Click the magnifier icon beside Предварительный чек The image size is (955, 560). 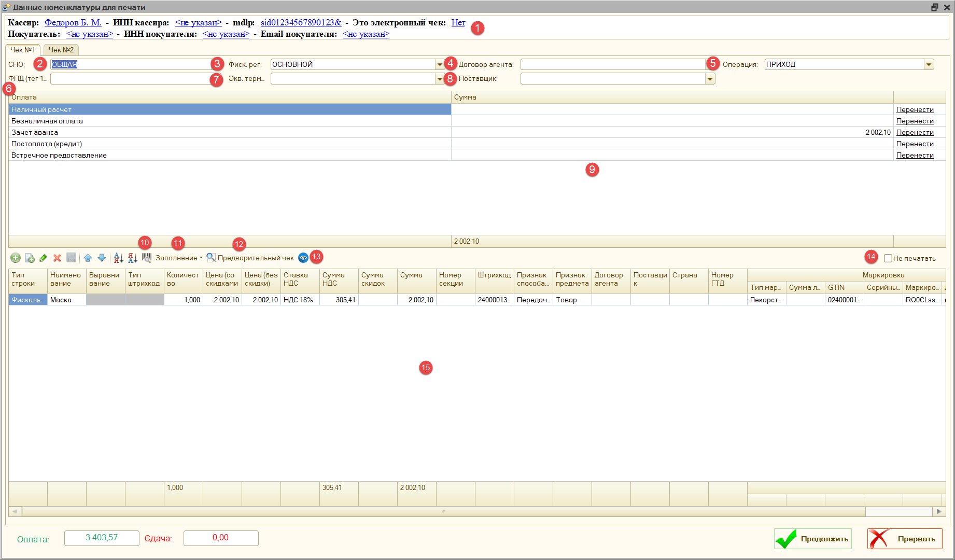(x=211, y=258)
